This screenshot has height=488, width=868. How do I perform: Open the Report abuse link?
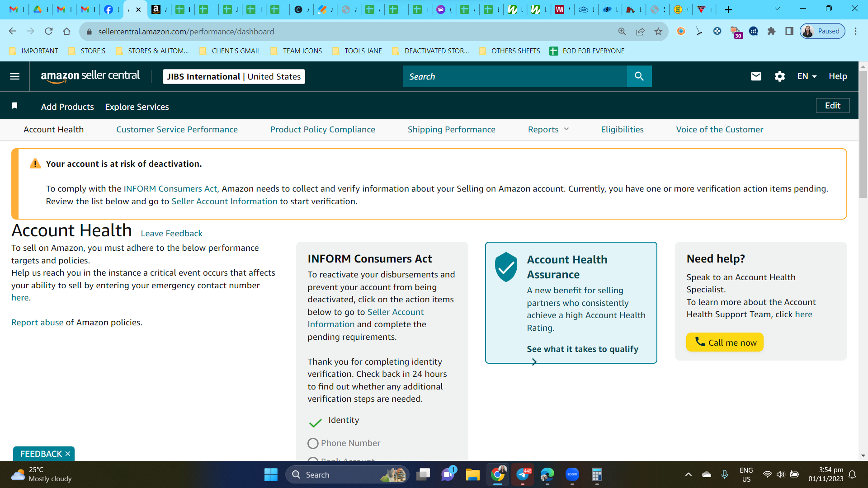(38, 322)
